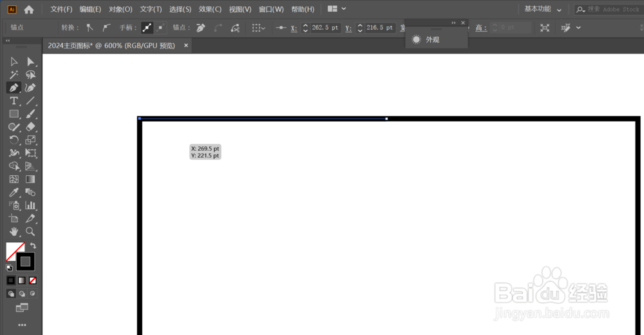Set paint to None button

pyautogui.click(x=32, y=280)
